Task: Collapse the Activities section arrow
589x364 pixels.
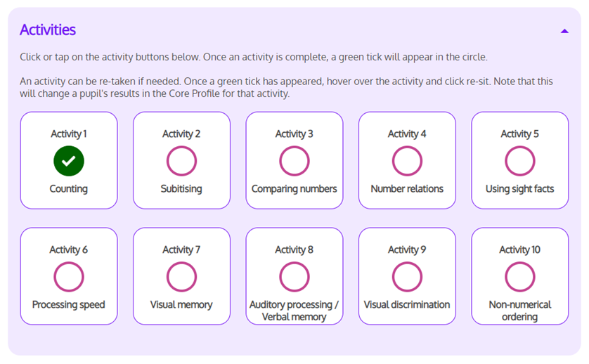Action: click(x=564, y=31)
